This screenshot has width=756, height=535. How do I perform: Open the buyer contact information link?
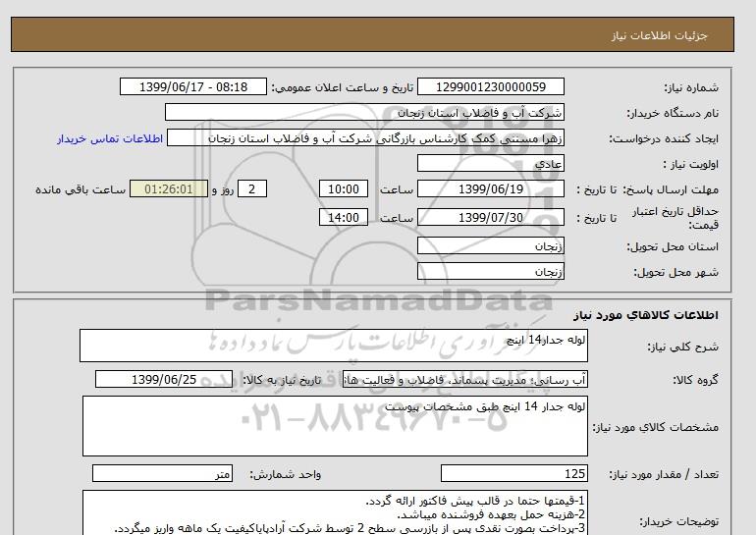coord(110,138)
